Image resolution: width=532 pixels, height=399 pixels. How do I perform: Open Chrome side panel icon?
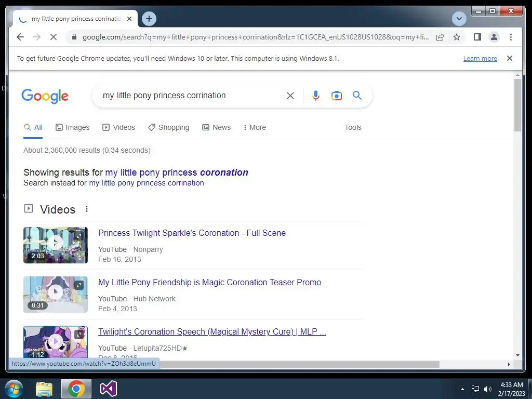477,37
